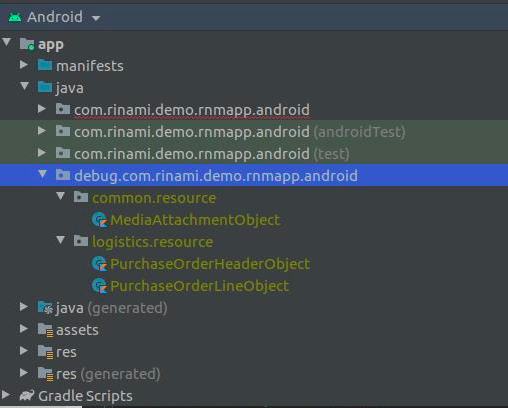Select the com.rinami.demo.rnmapp.android (test) package

[x=212, y=154]
